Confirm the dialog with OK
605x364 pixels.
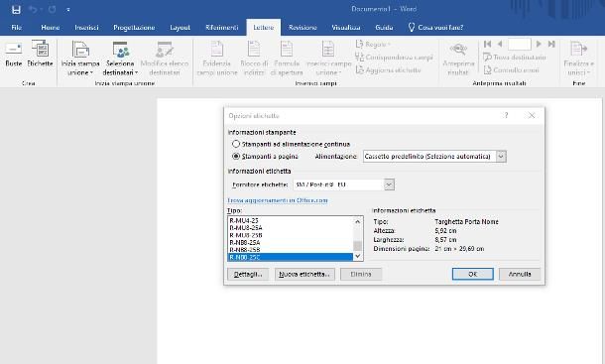click(473, 274)
